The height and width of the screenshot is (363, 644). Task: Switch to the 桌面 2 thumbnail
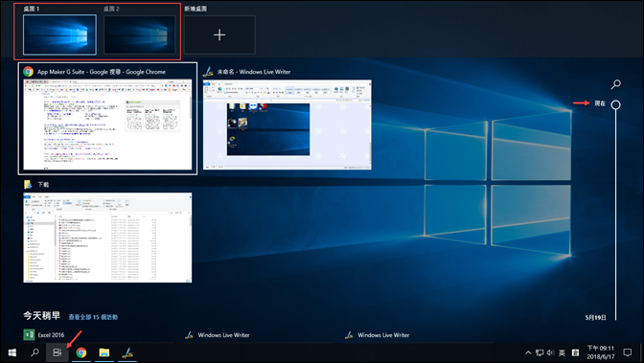[x=139, y=34]
